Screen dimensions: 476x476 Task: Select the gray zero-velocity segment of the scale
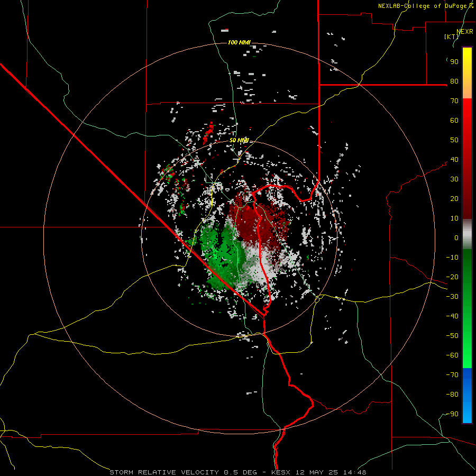pos(467,234)
